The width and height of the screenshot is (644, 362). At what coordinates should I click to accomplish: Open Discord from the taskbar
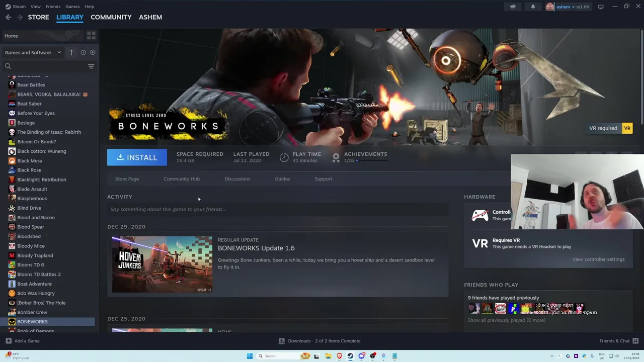point(361,356)
